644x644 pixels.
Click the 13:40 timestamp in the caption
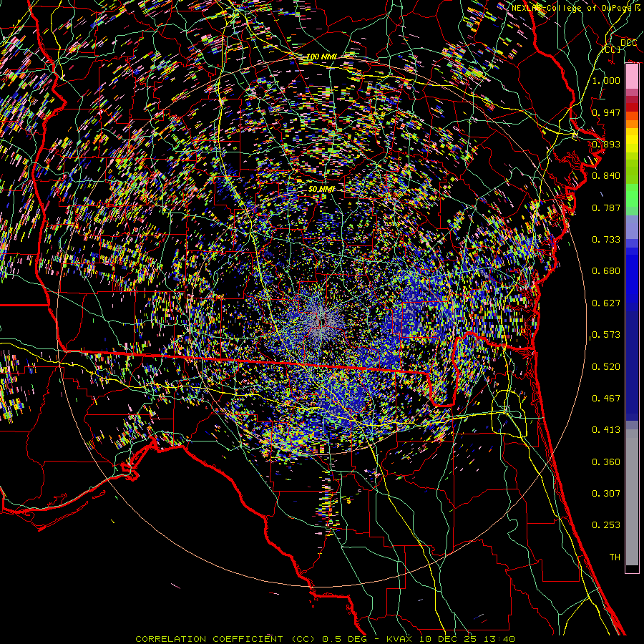click(x=499, y=639)
